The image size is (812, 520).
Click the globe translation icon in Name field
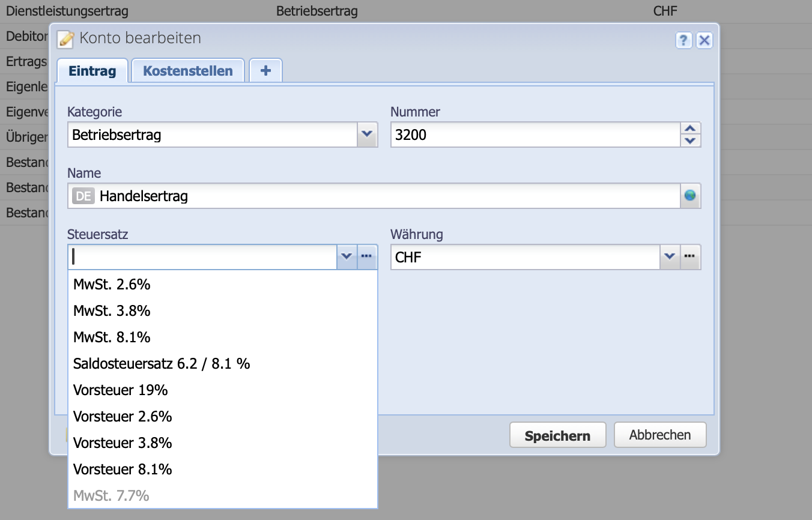[691, 196]
